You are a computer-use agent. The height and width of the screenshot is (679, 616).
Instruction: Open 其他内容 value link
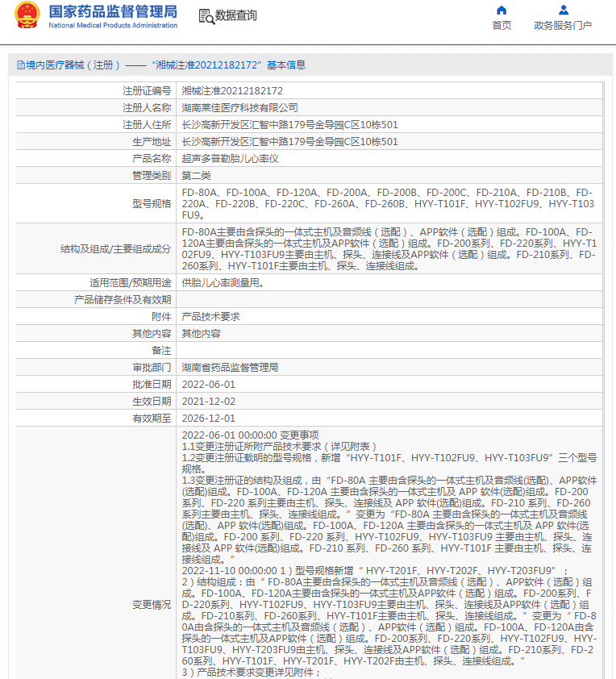pyautogui.click(x=201, y=333)
